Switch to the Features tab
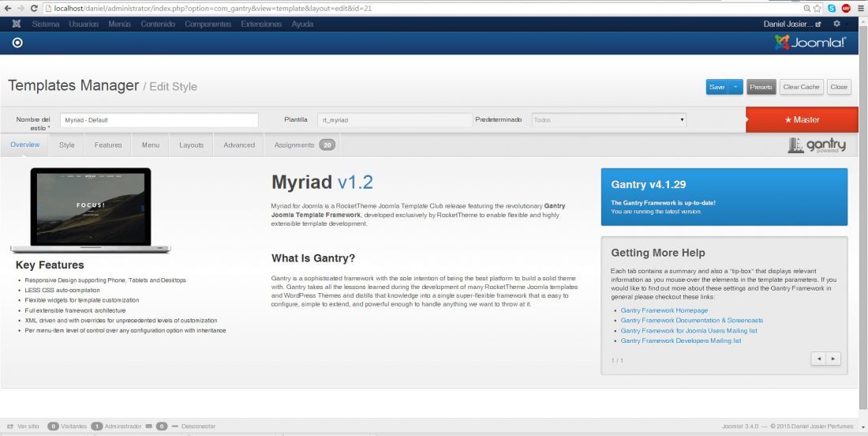This screenshot has height=436, width=868. [108, 145]
